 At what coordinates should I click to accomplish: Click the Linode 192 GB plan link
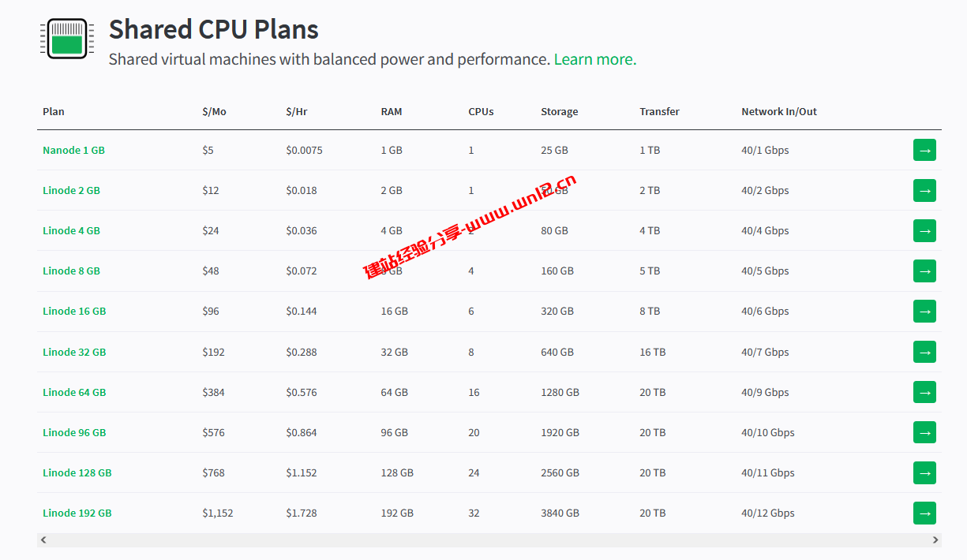pos(77,513)
